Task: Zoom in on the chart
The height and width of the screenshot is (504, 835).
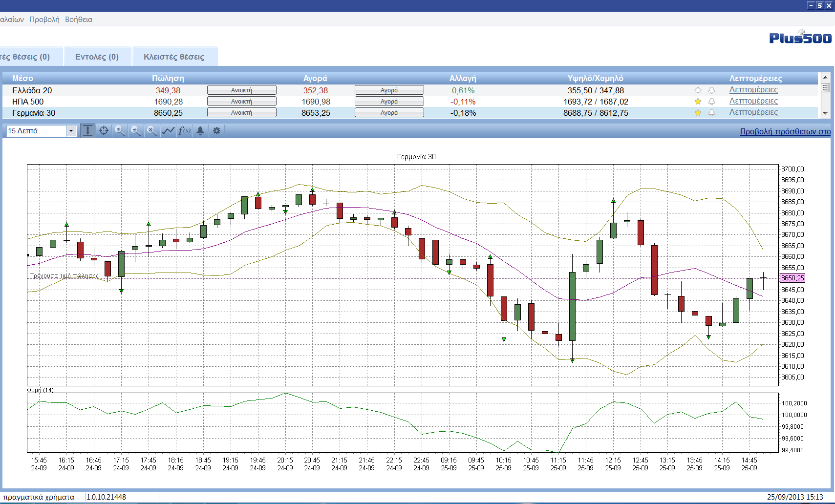Action: (120, 130)
